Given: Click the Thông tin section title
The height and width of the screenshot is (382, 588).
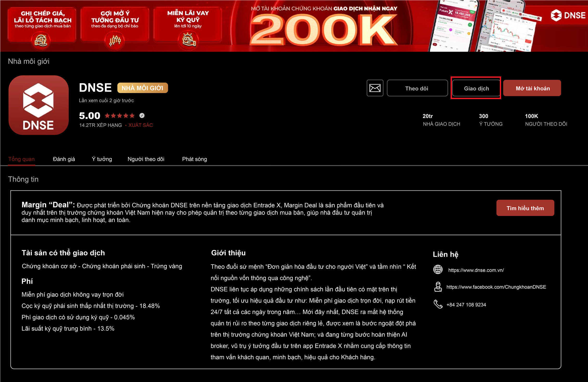Looking at the screenshot, I should tap(23, 179).
